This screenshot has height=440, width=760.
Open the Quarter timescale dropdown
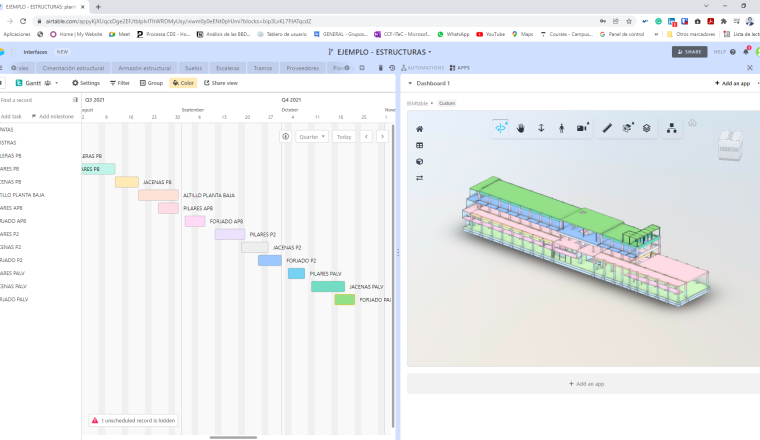pyautogui.click(x=310, y=136)
